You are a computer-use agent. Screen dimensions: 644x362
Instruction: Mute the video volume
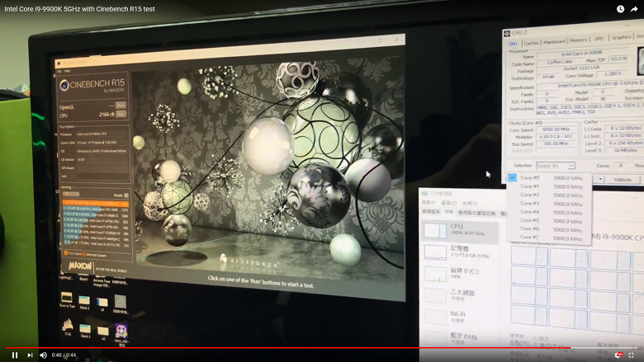click(44, 355)
